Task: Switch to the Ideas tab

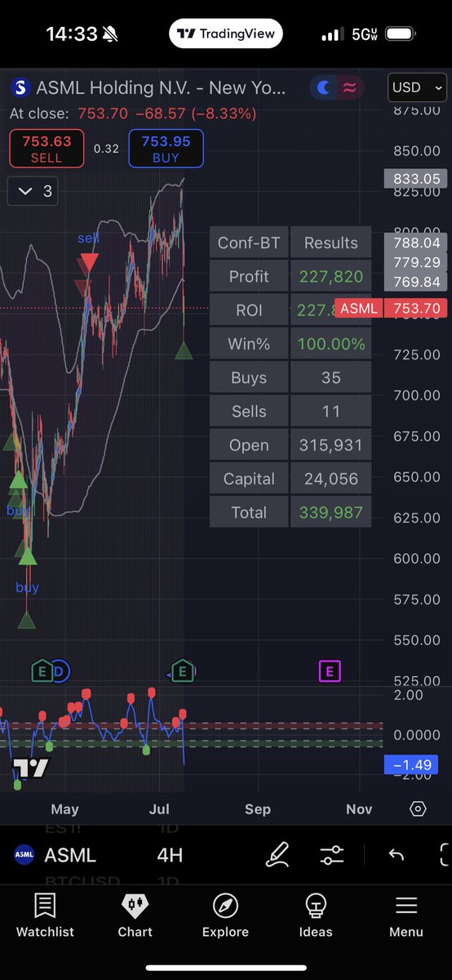Action: (x=316, y=915)
